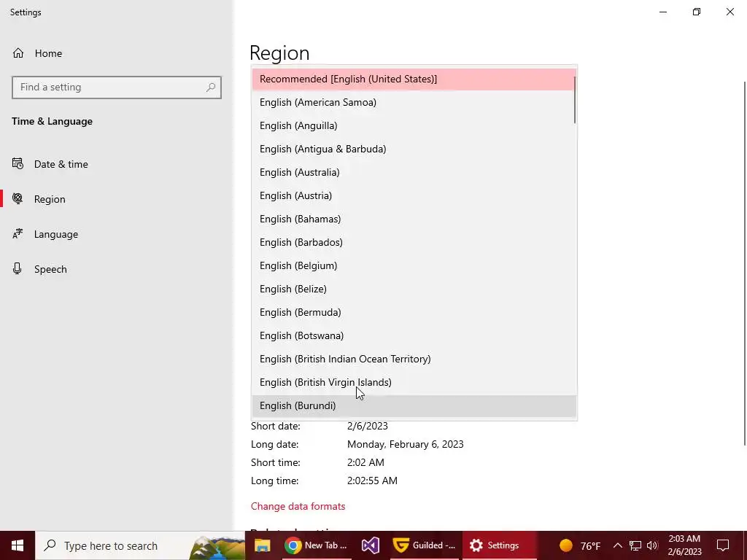
Task: Show hidden system tray icons
Action: [x=617, y=545]
